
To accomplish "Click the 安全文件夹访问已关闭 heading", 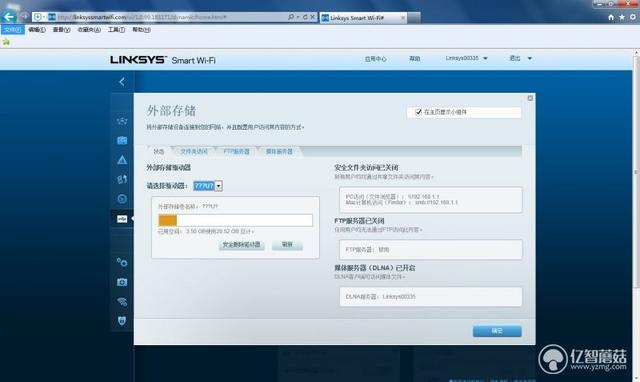I will 366,168.
